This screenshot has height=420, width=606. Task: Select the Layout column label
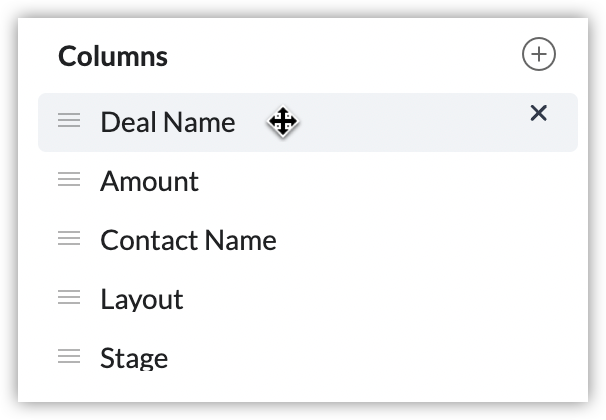pyautogui.click(x=141, y=299)
